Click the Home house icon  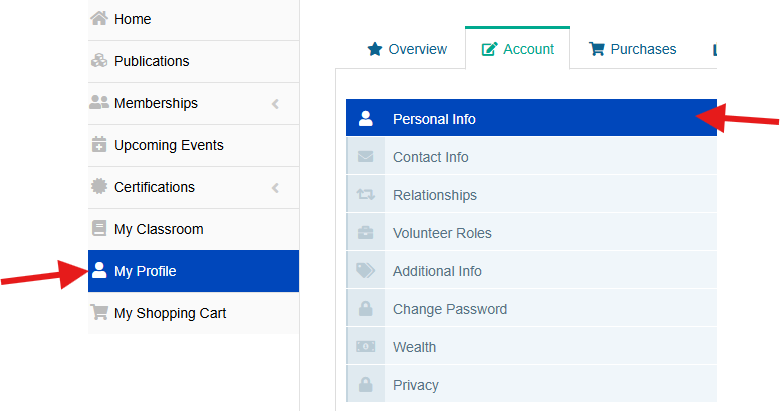coord(98,18)
